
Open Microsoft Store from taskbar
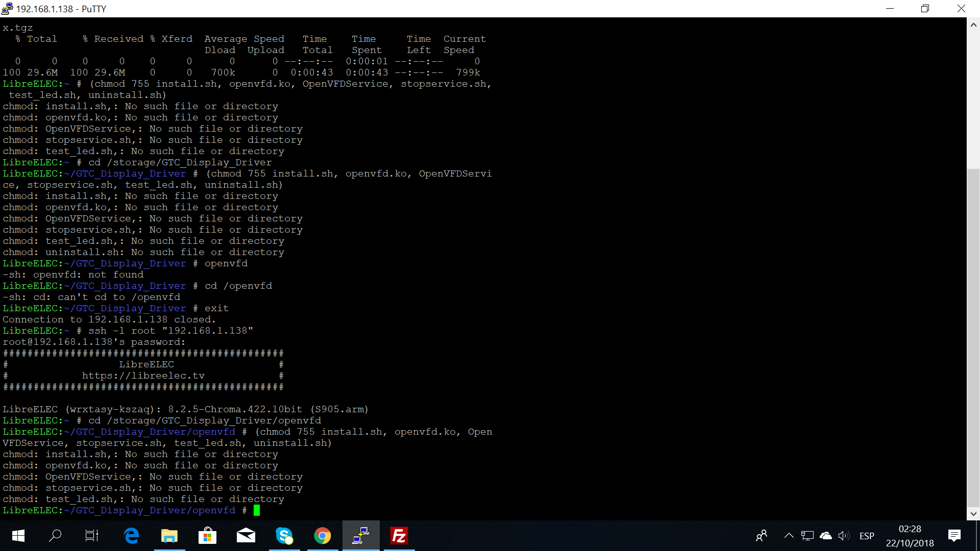[207, 536]
